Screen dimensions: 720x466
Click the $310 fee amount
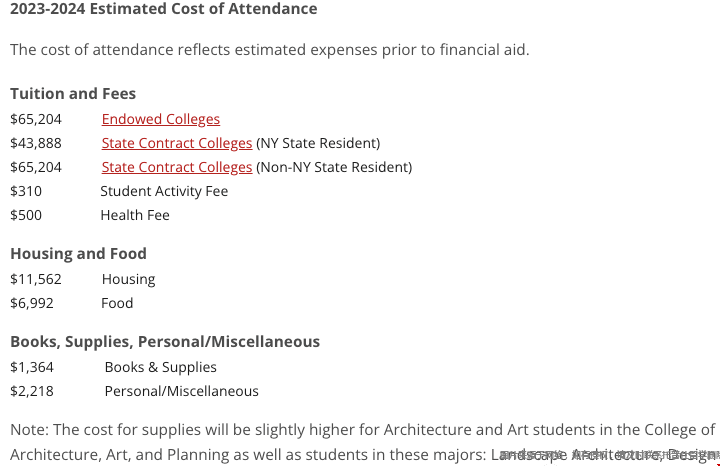[26, 191]
